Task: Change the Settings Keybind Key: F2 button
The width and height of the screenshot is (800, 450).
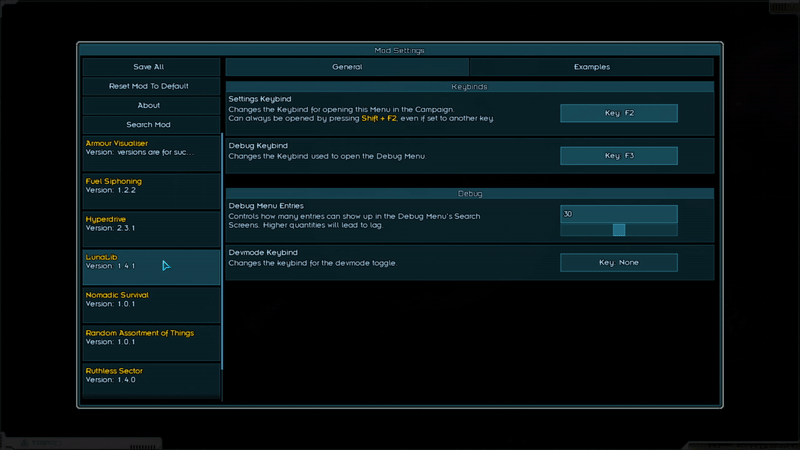Action: [x=618, y=113]
